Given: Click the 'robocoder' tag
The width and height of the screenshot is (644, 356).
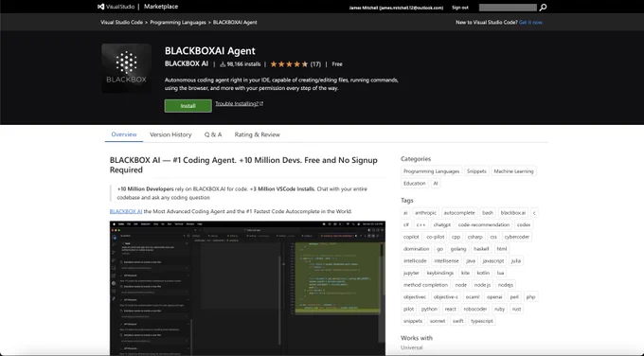Looking at the screenshot, I should (475, 309).
